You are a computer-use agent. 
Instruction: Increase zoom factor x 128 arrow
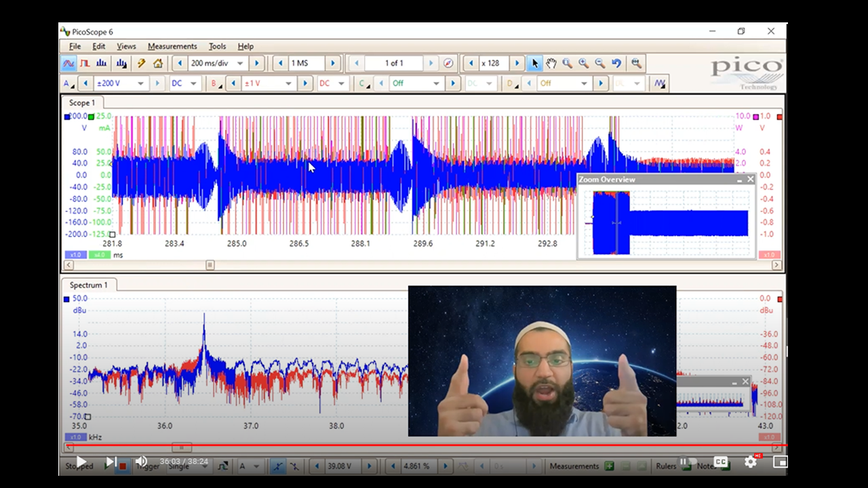517,63
